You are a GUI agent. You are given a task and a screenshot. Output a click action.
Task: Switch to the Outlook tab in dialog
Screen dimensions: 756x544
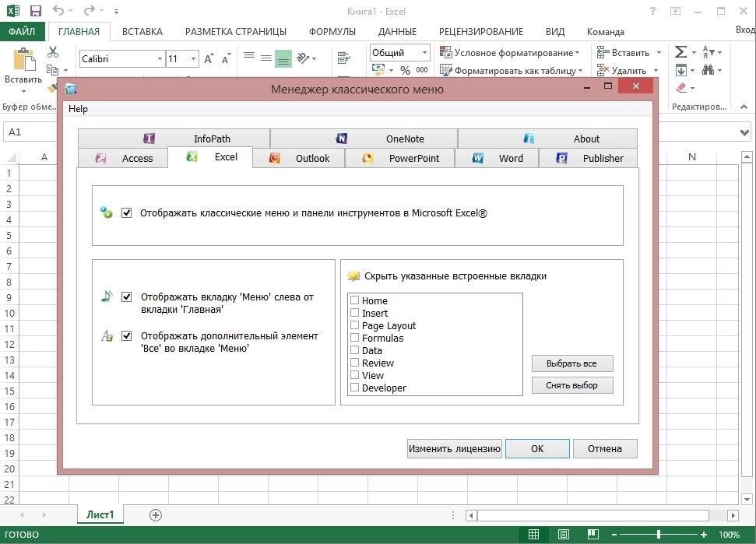pos(299,158)
